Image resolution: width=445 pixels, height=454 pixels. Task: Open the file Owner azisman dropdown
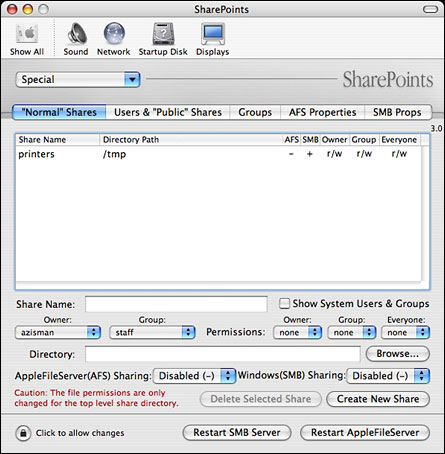point(58,332)
